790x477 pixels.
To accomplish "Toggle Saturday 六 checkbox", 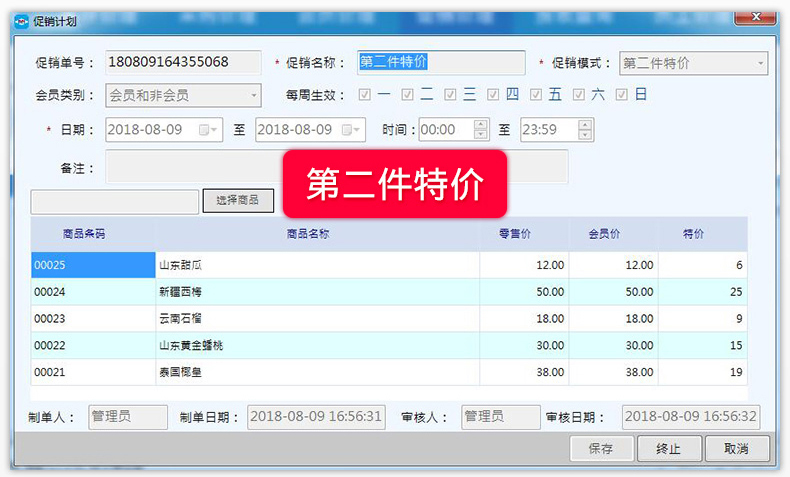I will pyautogui.click(x=579, y=95).
